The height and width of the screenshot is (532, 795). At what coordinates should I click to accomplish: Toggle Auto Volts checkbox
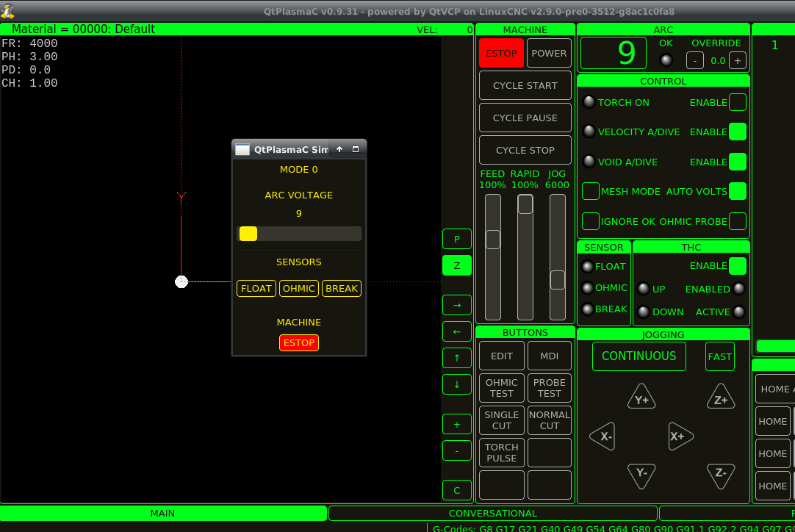(737, 191)
